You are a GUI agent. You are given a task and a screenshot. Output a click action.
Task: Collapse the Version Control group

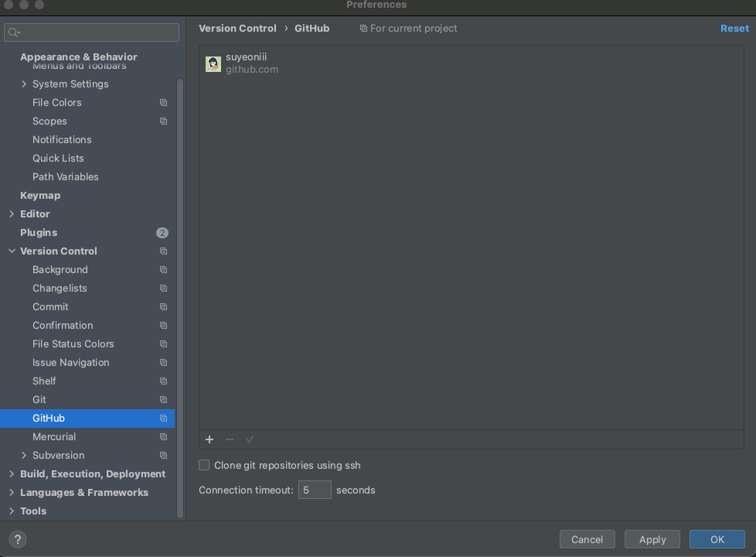(12, 251)
